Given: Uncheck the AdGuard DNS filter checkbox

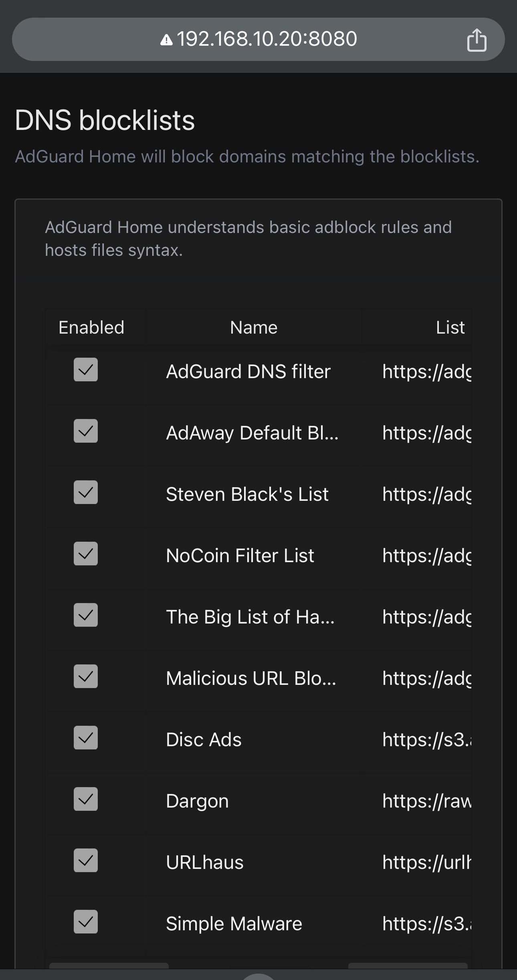Looking at the screenshot, I should (x=86, y=369).
